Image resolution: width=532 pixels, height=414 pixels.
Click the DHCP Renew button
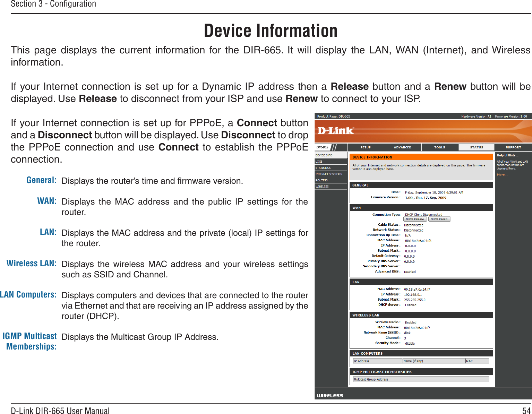click(439, 219)
